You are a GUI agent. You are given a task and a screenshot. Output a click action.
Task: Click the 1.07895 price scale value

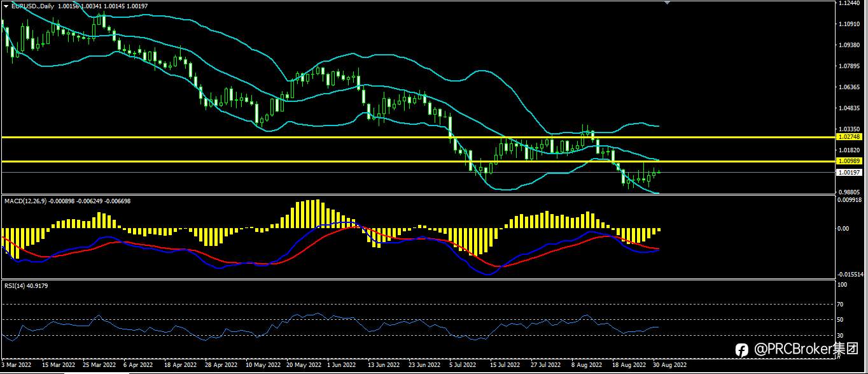pos(850,66)
